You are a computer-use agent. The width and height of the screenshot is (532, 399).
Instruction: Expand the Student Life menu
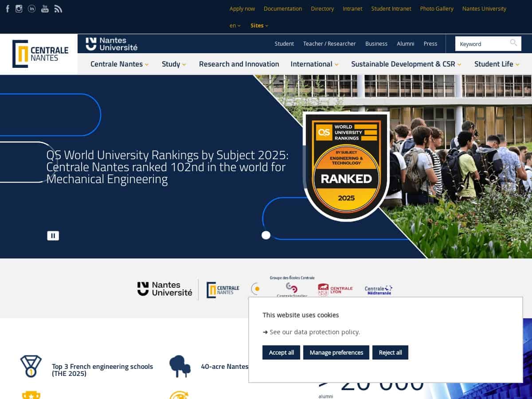497,64
